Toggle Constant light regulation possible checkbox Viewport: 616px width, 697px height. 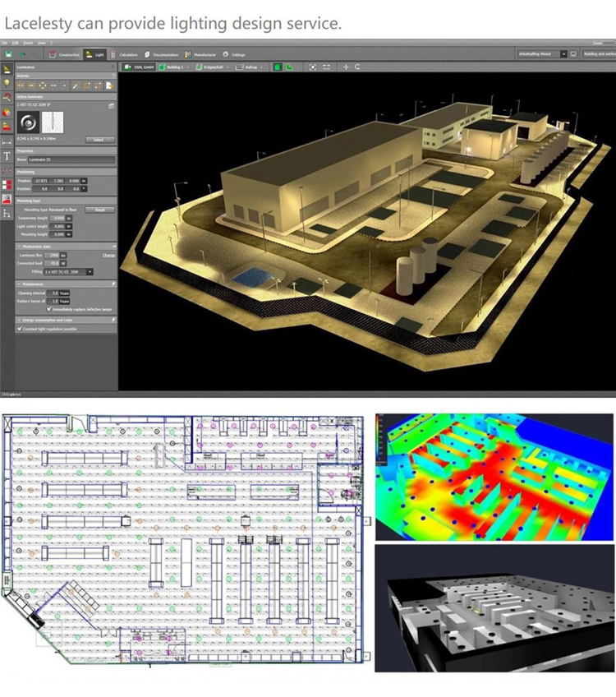tap(20, 327)
